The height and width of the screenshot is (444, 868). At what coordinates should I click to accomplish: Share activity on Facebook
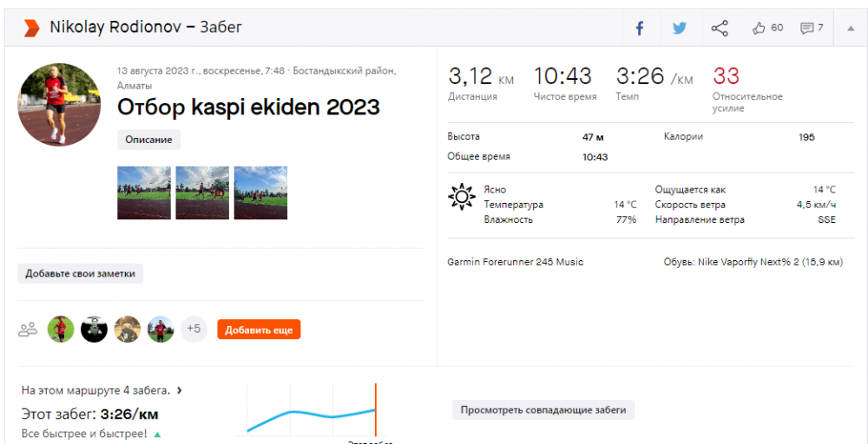[639, 28]
